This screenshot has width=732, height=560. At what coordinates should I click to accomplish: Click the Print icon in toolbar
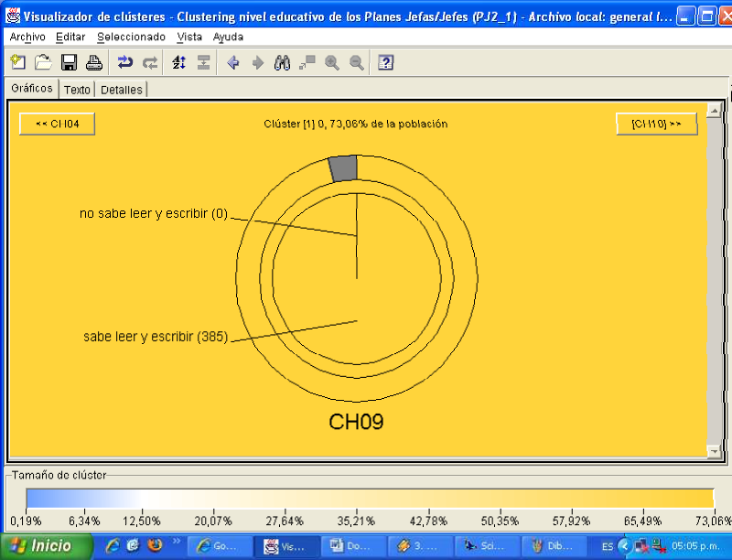tap(93, 62)
